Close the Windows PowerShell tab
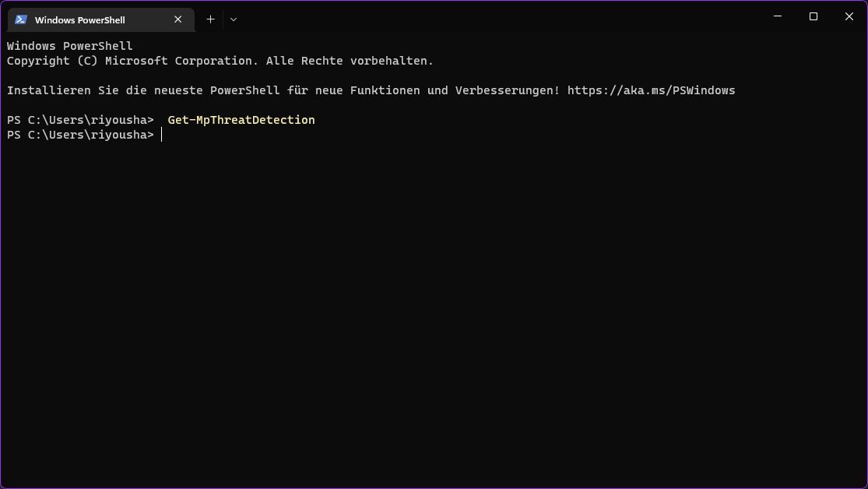868x489 pixels. (177, 19)
